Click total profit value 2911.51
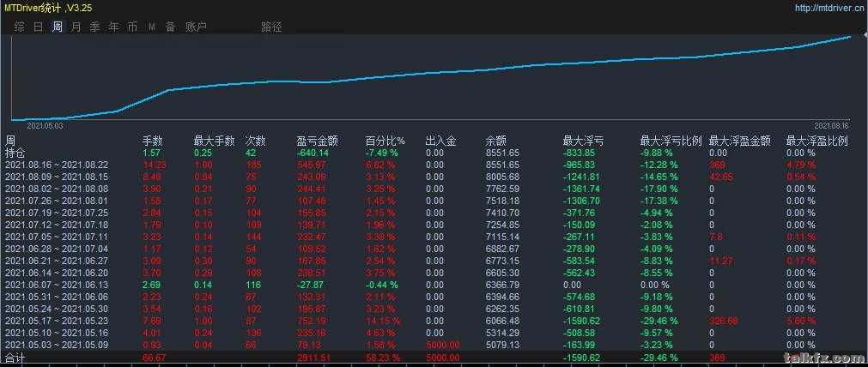868x367 pixels. pyautogui.click(x=314, y=358)
